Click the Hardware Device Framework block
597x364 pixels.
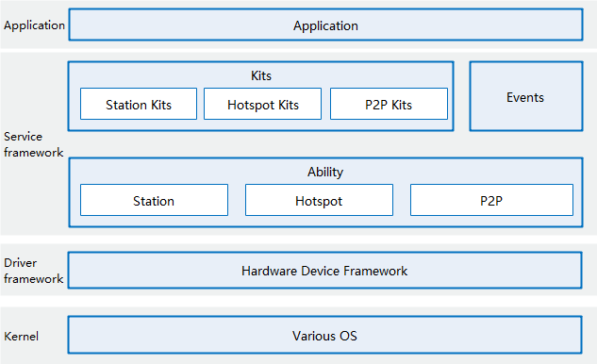[324, 271]
